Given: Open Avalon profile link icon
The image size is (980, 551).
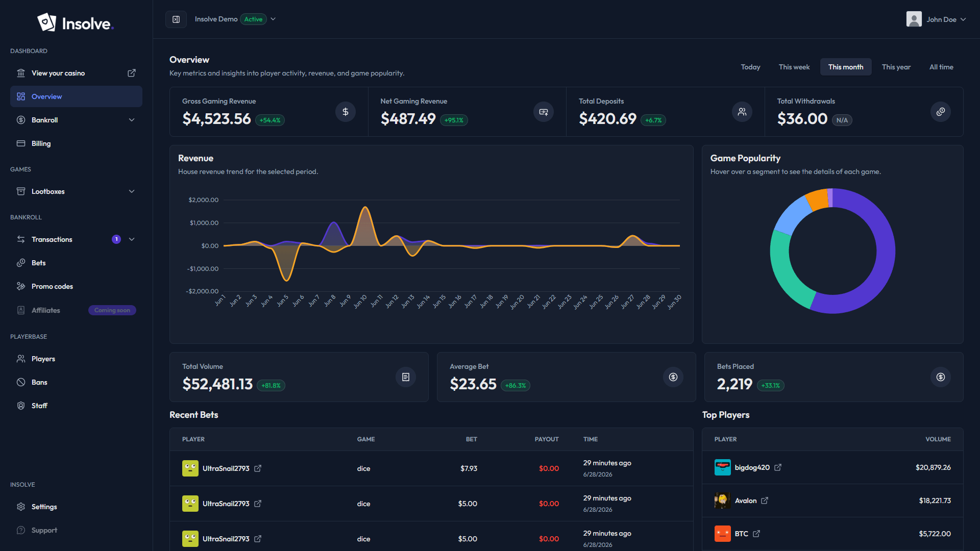Looking at the screenshot, I should (765, 500).
